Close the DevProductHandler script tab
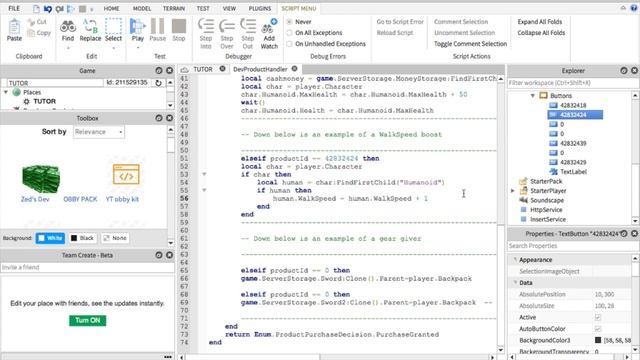Viewport: 640px width, 360px height. (x=294, y=69)
